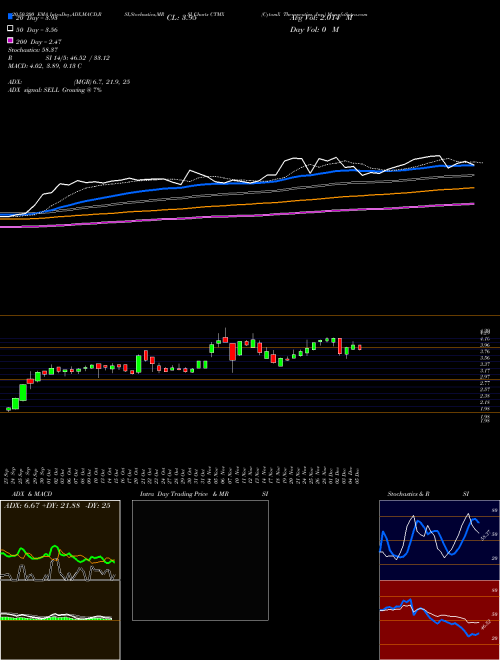500x660 pixels.
Task: Select the 200 Day - 2.47 label
Action: coord(39,42)
